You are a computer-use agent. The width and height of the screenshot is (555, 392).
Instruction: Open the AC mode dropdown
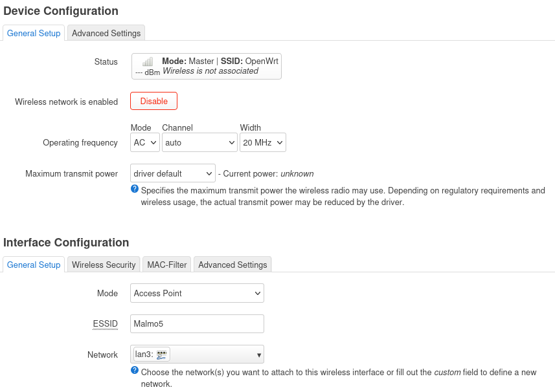point(145,142)
